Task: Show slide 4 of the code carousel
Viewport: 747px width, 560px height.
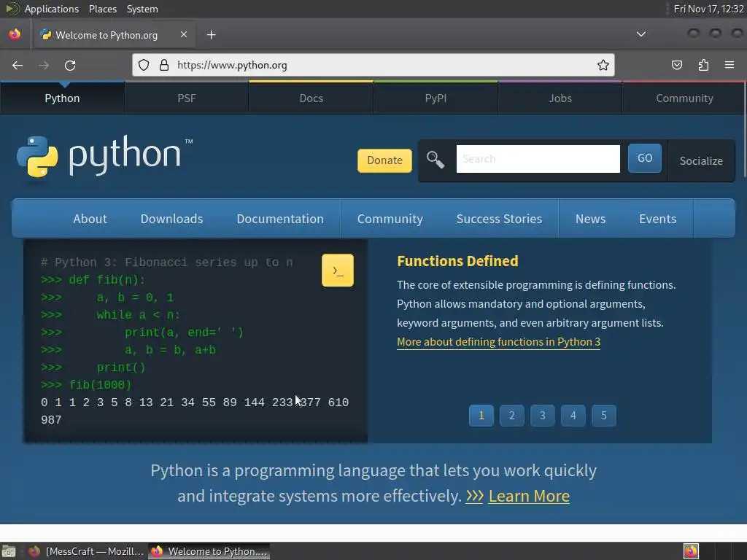Action: point(573,415)
